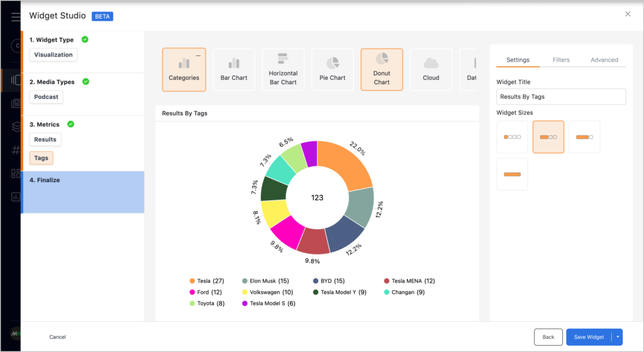The width and height of the screenshot is (644, 352).
Task: Toggle Toyota (8) legend entry
Action: (207, 303)
